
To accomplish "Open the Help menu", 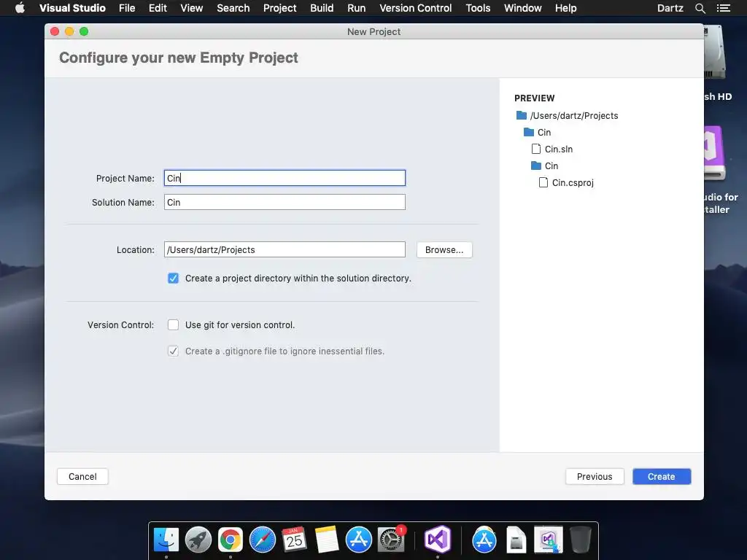I will pyautogui.click(x=565, y=8).
